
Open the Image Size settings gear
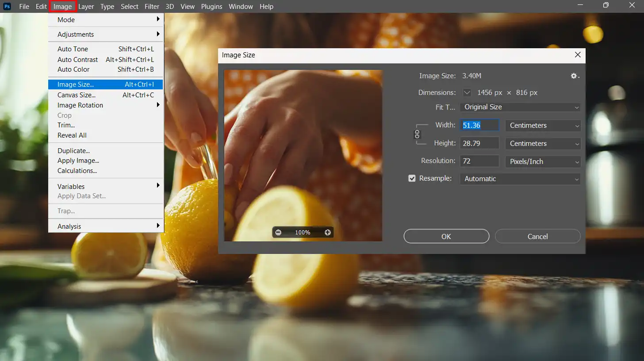coord(575,76)
